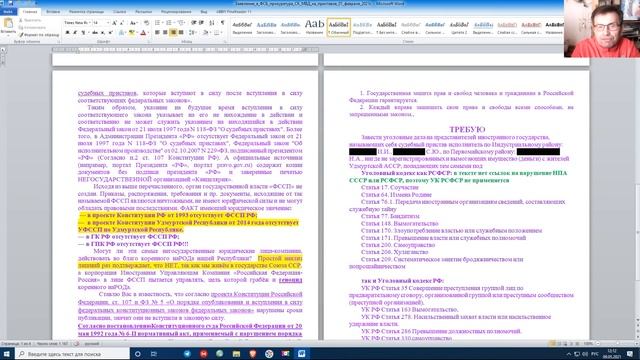Apply the red font color button

click(x=143, y=32)
